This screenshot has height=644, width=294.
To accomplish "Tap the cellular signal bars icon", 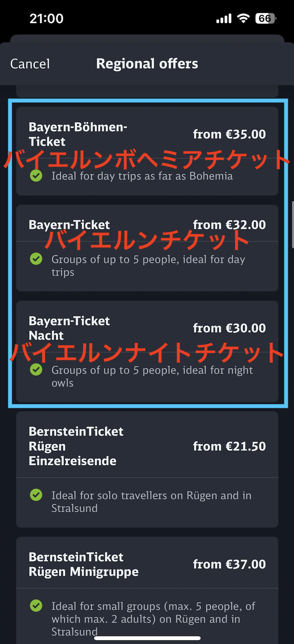I will (224, 18).
